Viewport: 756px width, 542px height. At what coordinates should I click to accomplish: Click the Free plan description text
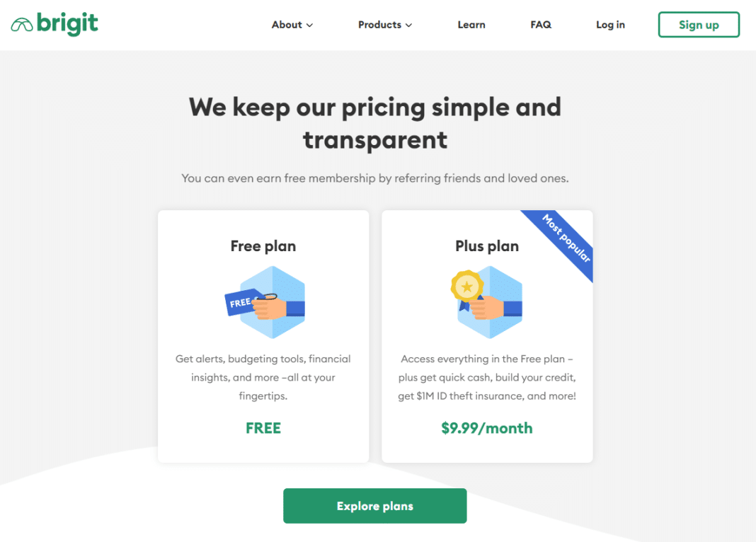click(263, 377)
